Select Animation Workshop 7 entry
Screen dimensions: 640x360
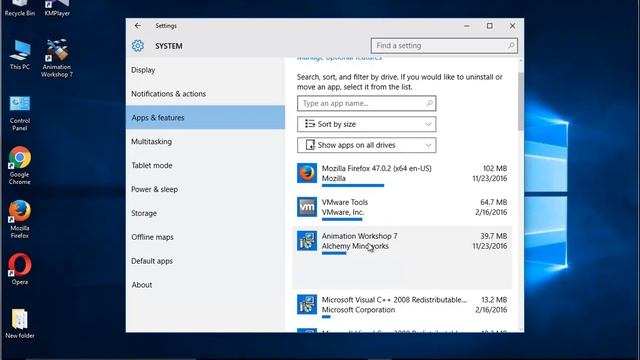402,258
